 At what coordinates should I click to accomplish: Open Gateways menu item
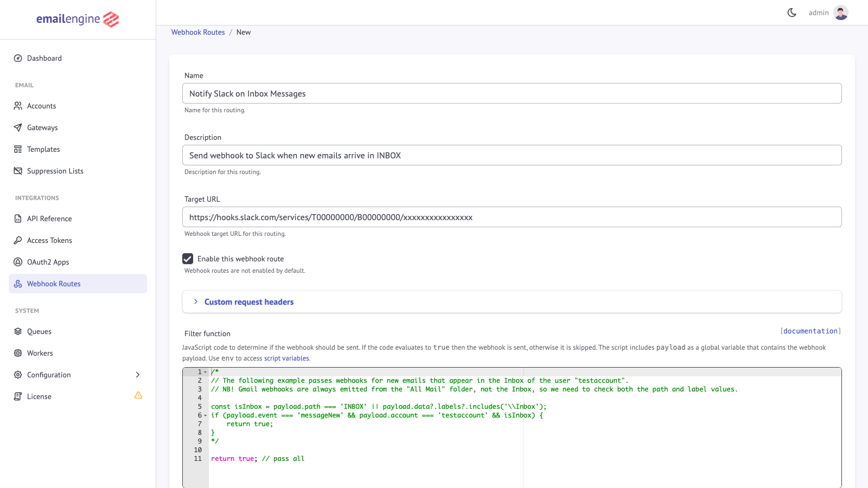pos(78,127)
